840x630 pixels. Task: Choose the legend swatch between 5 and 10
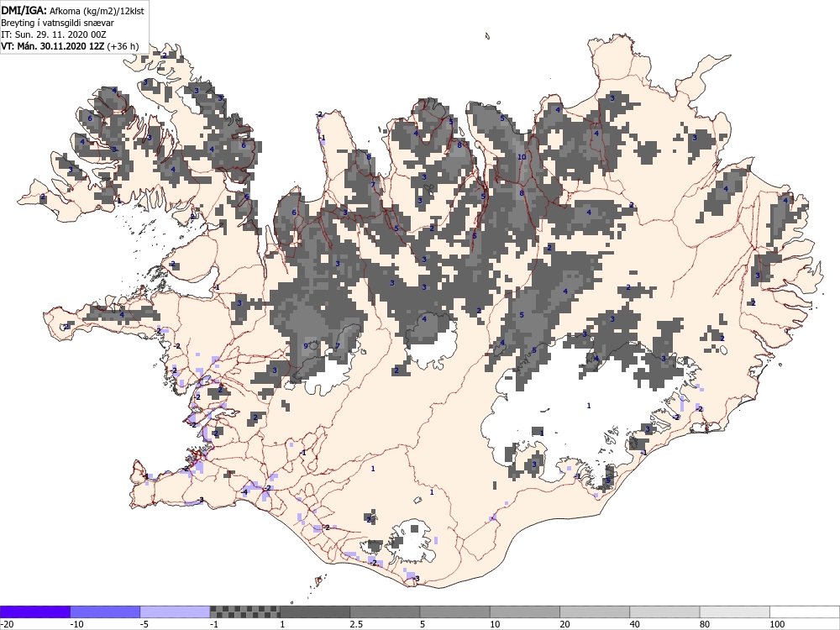click(454, 612)
